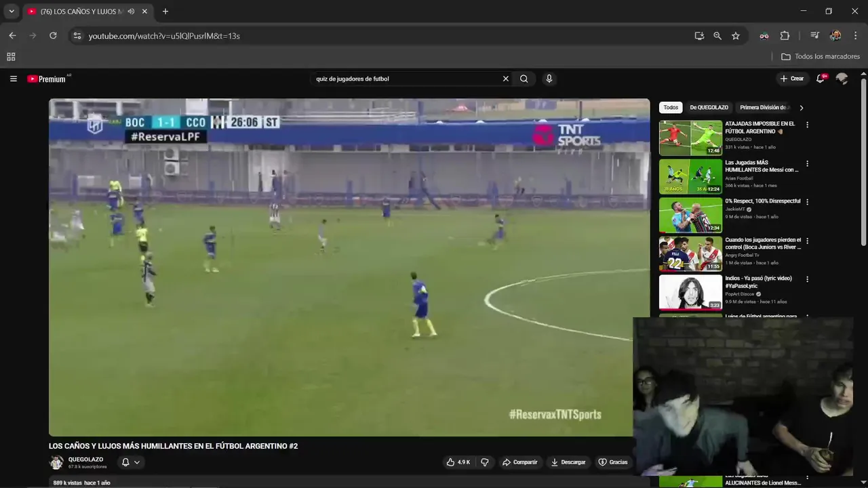Image resolution: width=868 pixels, height=488 pixels.
Task: Open QUEGOLAZO channel name link
Action: pyautogui.click(x=85, y=460)
